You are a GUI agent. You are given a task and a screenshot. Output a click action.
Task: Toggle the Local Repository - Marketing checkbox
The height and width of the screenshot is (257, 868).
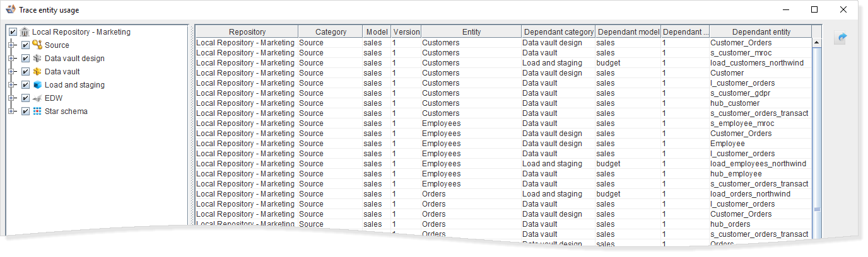(13, 32)
